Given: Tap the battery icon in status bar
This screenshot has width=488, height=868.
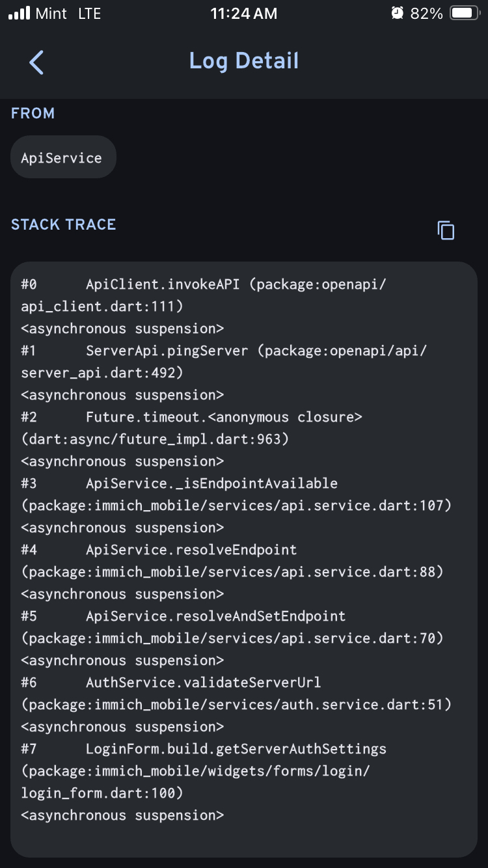Looking at the screenshot, I should pos(465,14).
